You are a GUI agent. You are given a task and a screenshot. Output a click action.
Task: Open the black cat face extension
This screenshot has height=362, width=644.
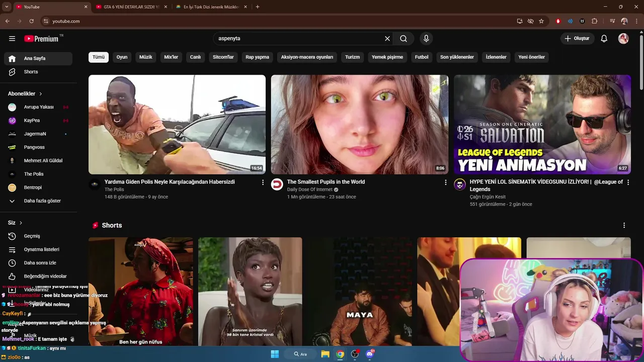[x=582, y=21]
